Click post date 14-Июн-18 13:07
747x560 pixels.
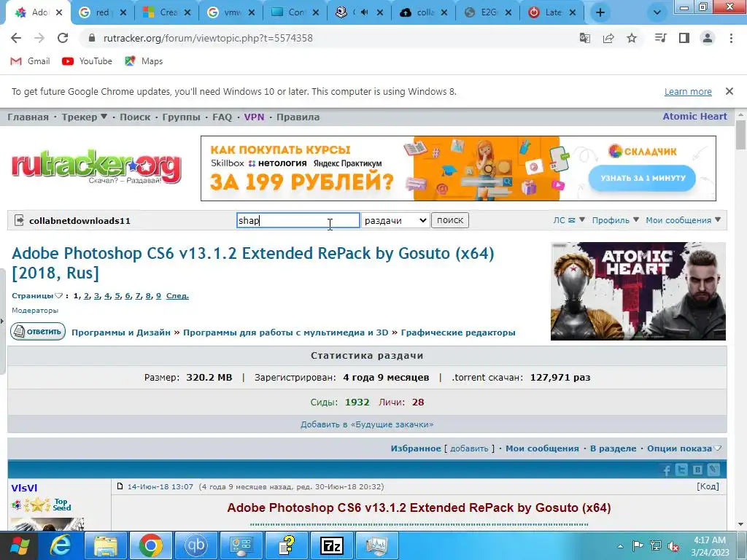[x=160, y=486]
